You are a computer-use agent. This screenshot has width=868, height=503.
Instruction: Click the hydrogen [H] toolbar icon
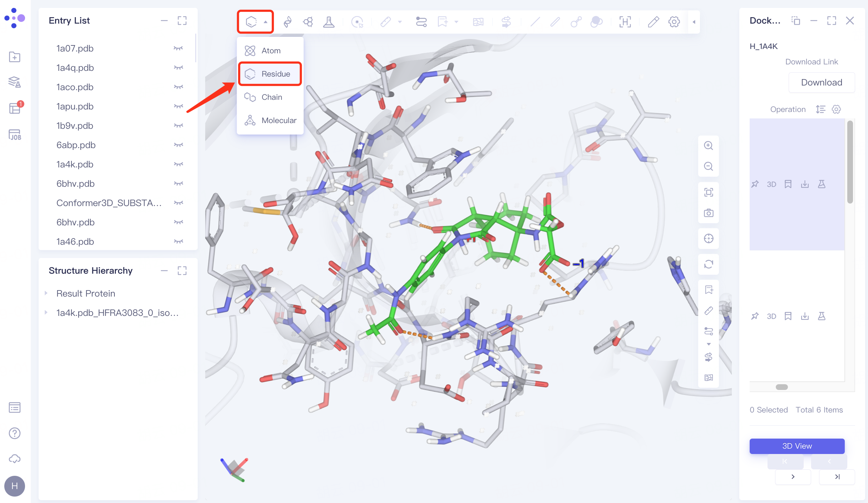pos(625,22)
